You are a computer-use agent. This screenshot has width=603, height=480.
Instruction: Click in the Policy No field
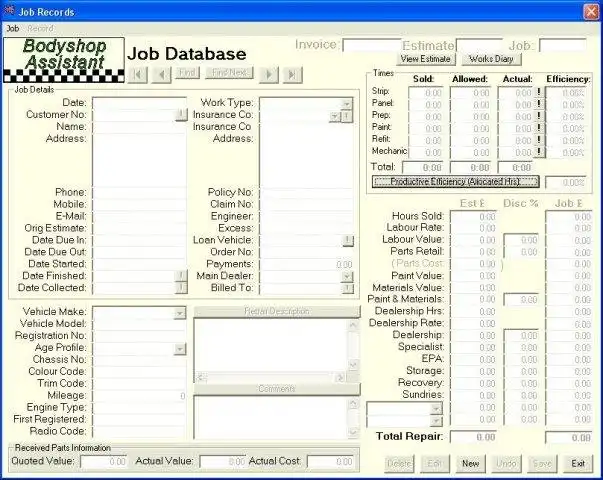click(x=306, y=192)
